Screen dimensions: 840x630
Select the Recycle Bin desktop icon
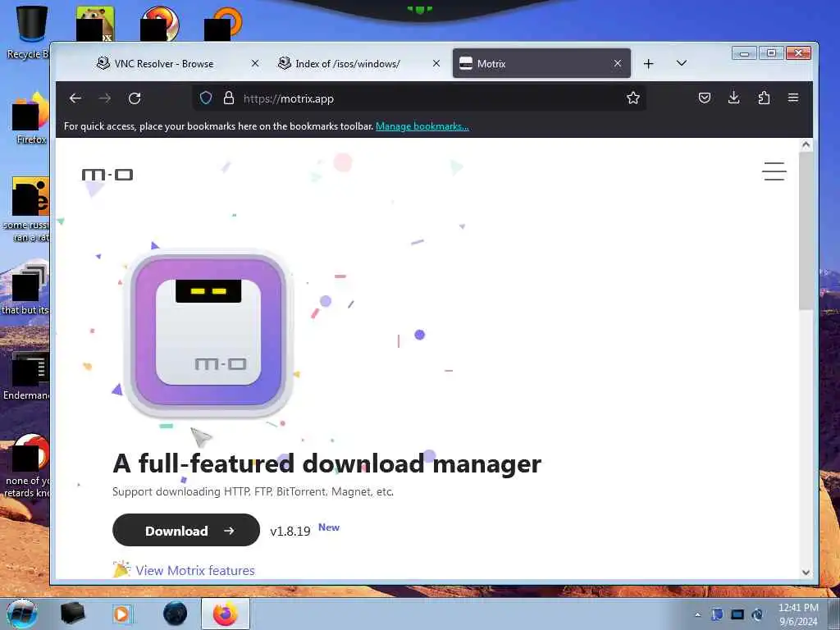(x=30, y=32)
